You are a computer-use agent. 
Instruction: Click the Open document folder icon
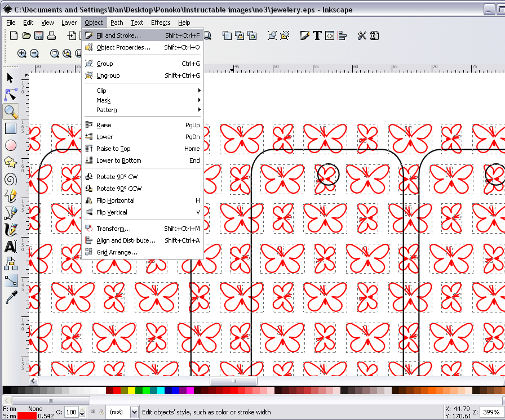(26, 35)
